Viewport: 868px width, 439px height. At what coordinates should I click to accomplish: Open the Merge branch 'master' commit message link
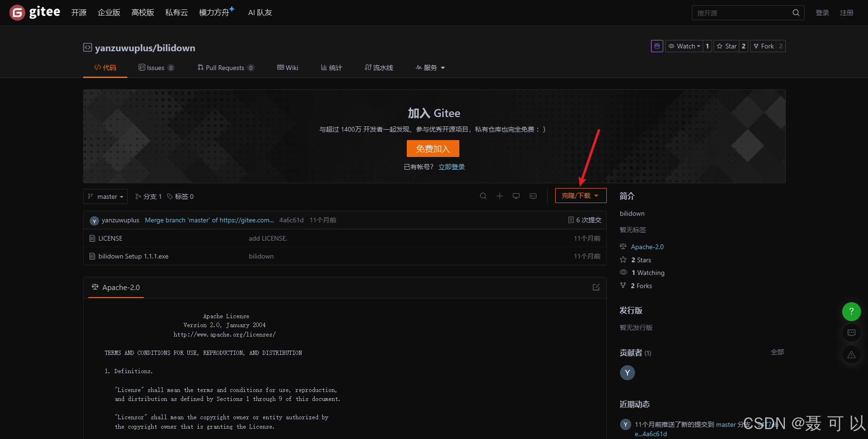click(209, 220)
